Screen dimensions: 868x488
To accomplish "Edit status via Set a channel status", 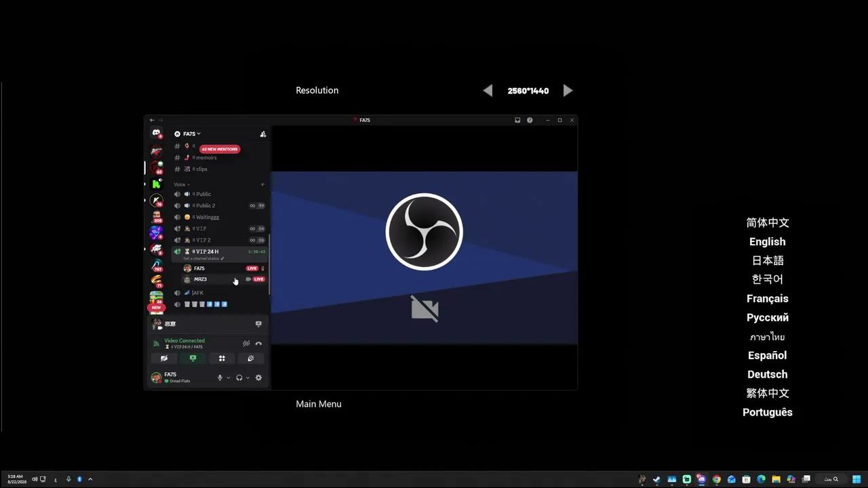I will pos(202,259).
